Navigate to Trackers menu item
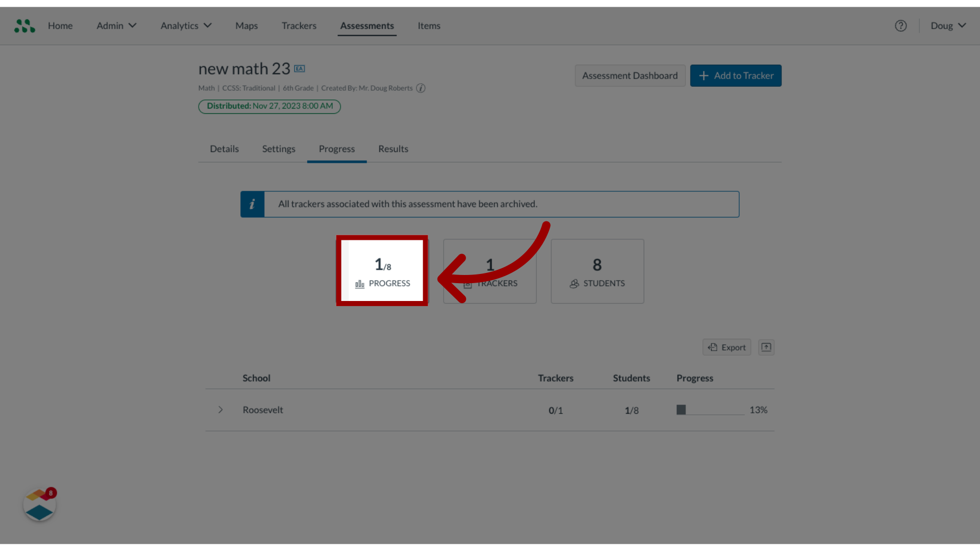980x551 pixels. click(x=299, y=25)
